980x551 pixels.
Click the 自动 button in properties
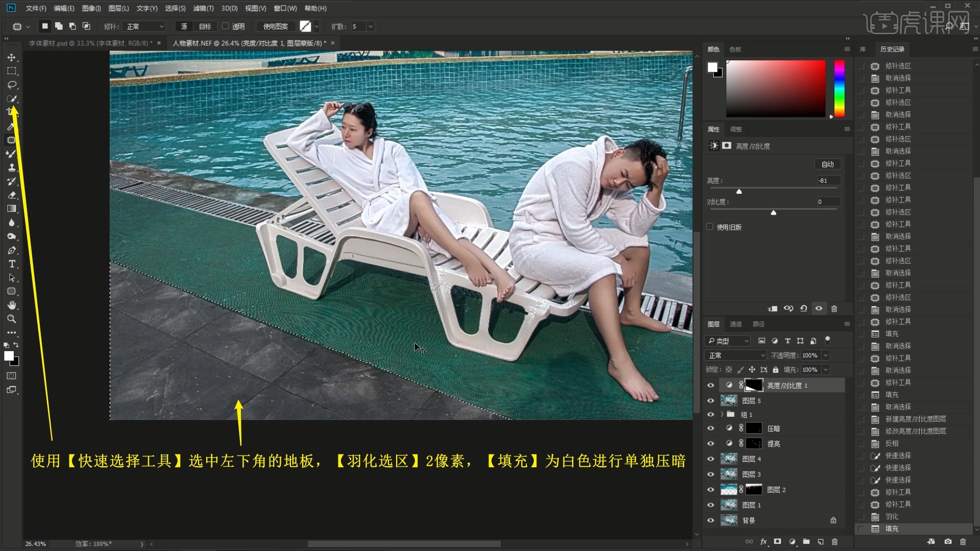[x=827, y=164]
